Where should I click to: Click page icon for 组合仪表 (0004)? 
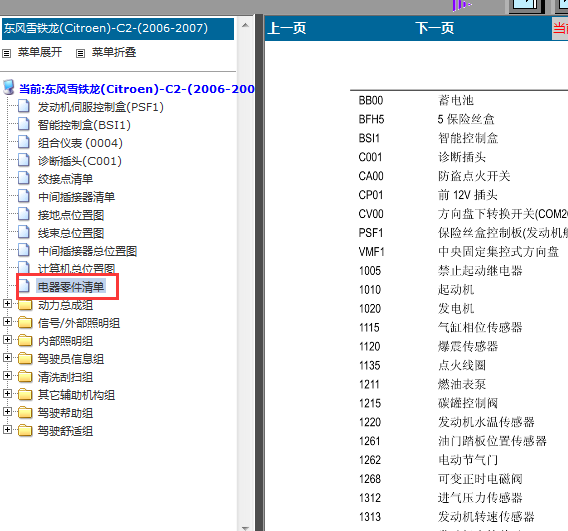24,142
